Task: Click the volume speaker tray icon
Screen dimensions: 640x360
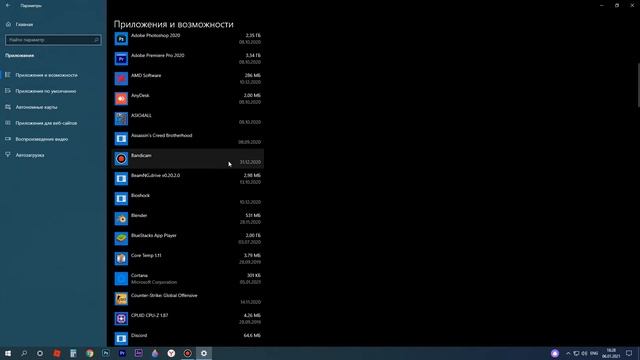Action: pyautogui.click(x=584, y=353)
